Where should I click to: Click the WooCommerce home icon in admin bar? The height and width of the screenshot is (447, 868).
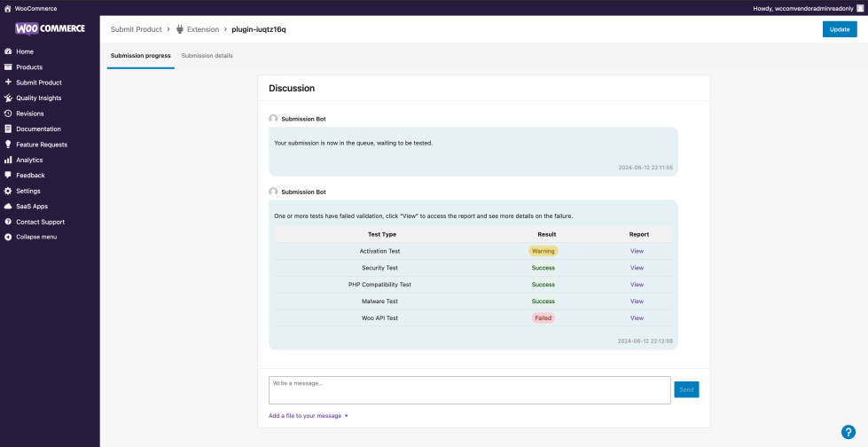(x=8, y=8)
